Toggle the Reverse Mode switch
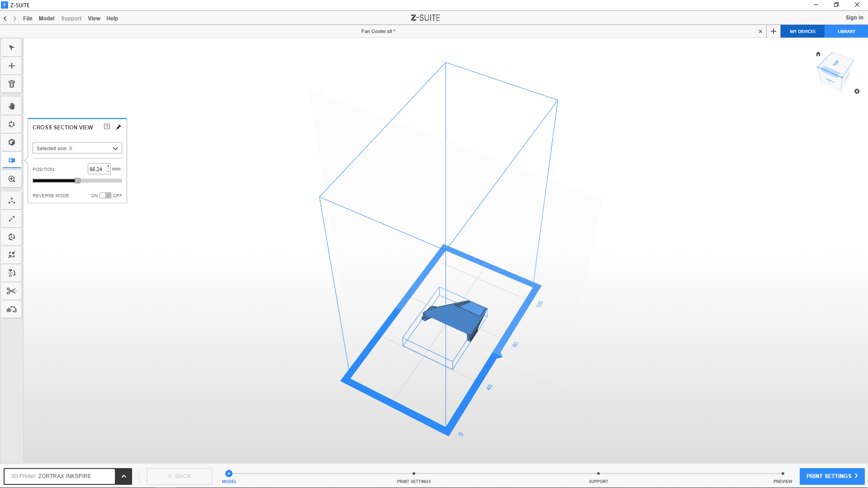The width and height of the screenshot is (868, 488). coord(105,196)
